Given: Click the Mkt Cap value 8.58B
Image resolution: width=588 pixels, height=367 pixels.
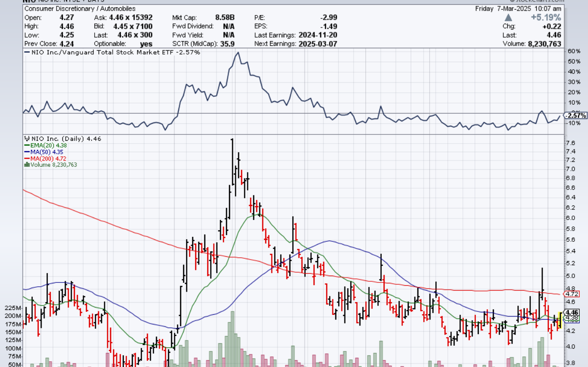Looking at the screenshot, I should [224, 17].
